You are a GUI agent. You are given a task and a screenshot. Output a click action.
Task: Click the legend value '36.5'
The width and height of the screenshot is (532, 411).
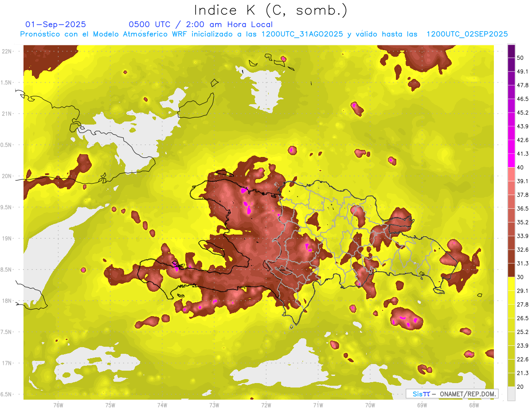pyautogui.click(x=523, y=208)
